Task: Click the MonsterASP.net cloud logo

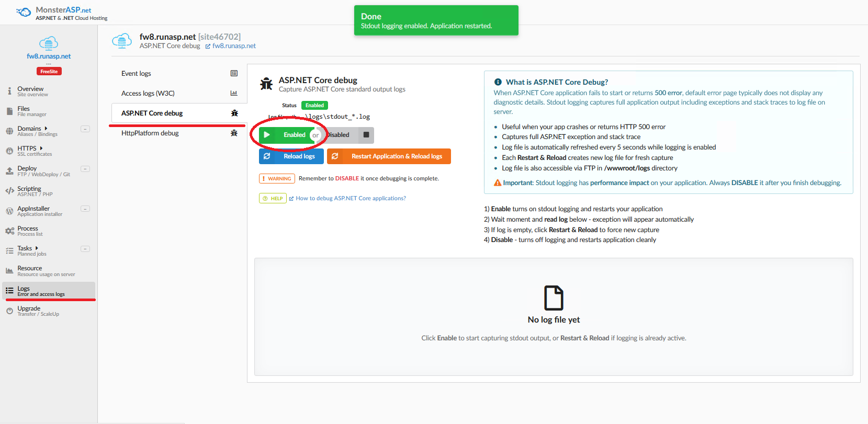Action: 24,12
